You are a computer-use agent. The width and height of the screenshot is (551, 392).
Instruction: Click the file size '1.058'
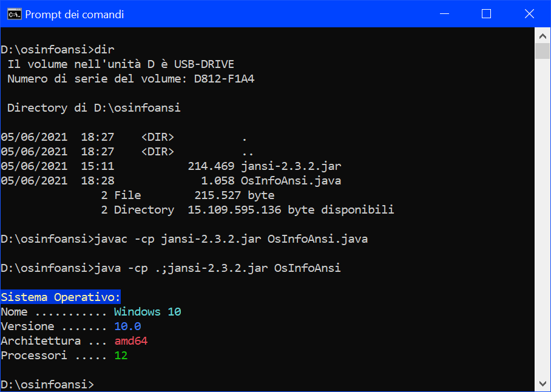(217, 181)
